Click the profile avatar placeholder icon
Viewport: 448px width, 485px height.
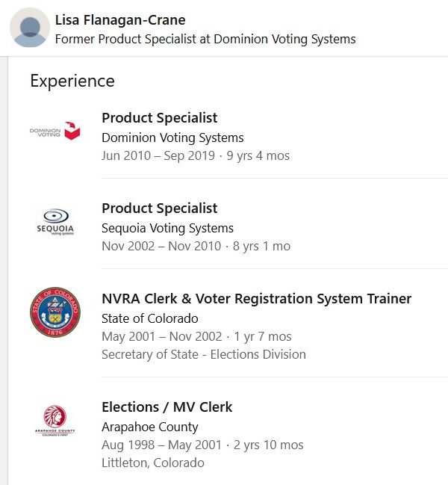tap(29, 28)
